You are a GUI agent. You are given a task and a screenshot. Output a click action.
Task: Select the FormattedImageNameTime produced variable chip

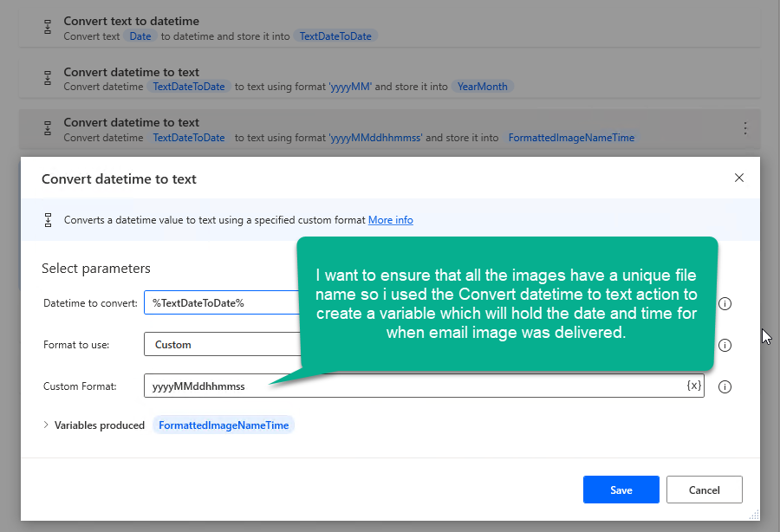(224, 425)
